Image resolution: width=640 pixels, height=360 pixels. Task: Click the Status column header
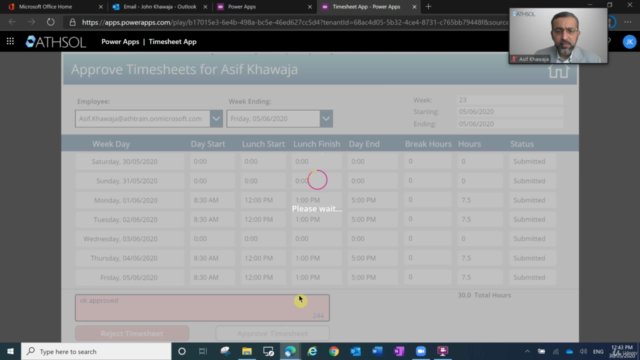click(522, 144)
